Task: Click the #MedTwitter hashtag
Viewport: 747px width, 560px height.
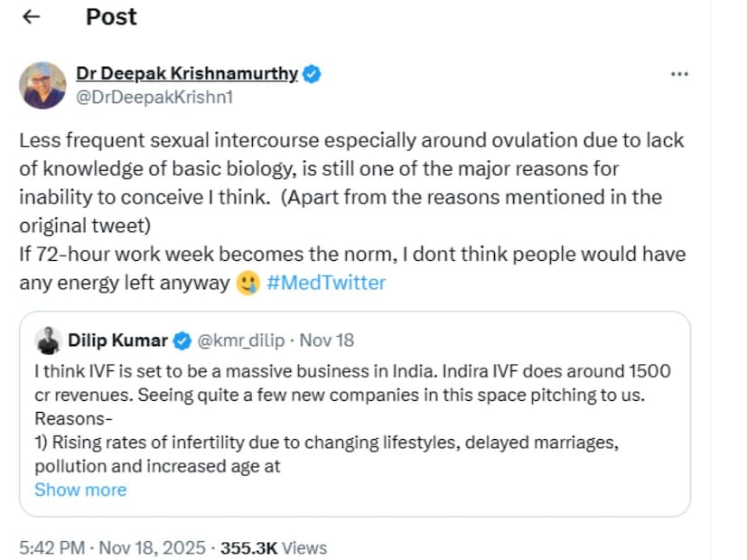Action: pos(326,283)
